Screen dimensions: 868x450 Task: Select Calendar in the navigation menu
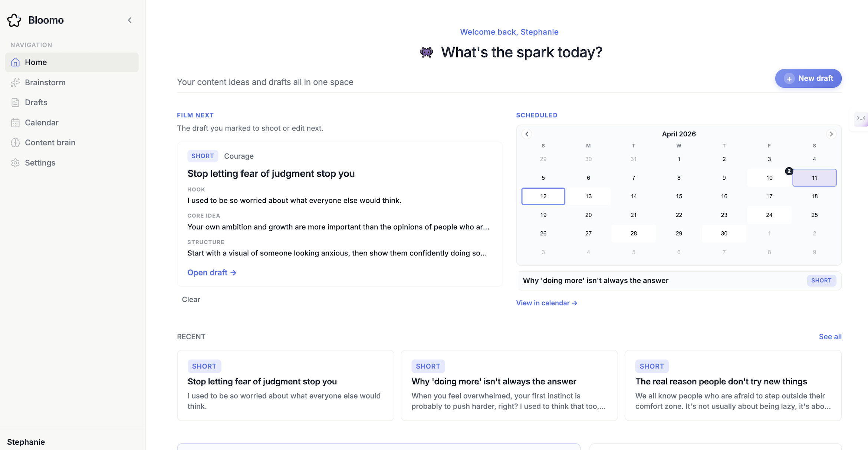point(41,122)
